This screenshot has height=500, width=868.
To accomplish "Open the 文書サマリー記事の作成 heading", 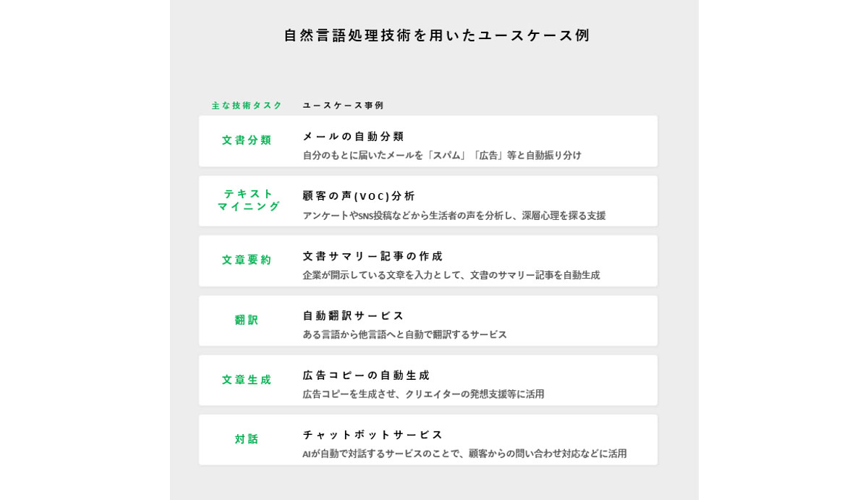I will [373, 255].
